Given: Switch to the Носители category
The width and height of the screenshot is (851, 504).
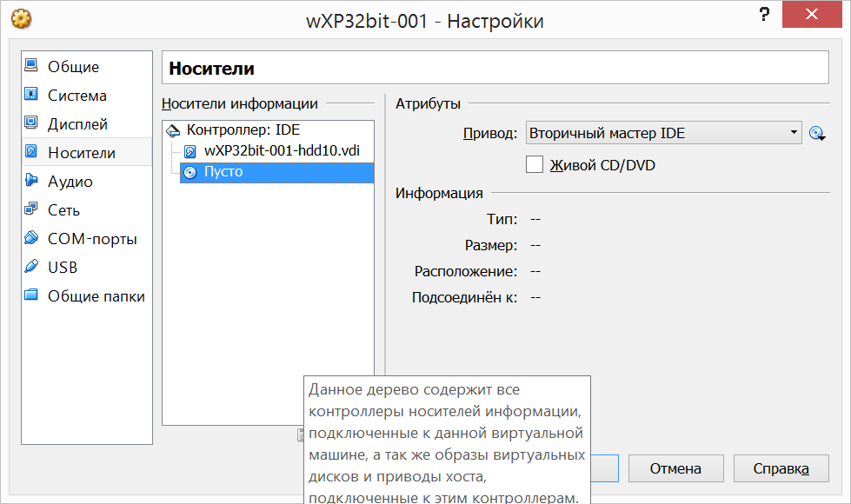Looking at the screenshot, I should [x=87, y=152].
